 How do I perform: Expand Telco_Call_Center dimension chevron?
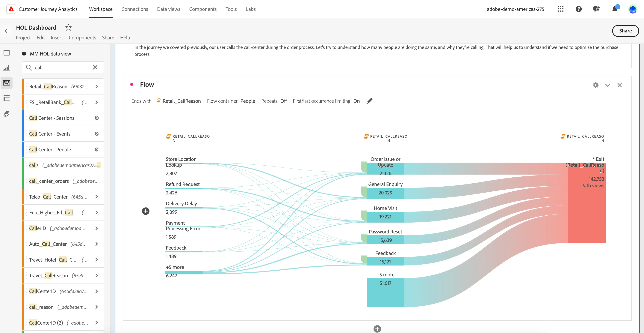pos(96,197)
